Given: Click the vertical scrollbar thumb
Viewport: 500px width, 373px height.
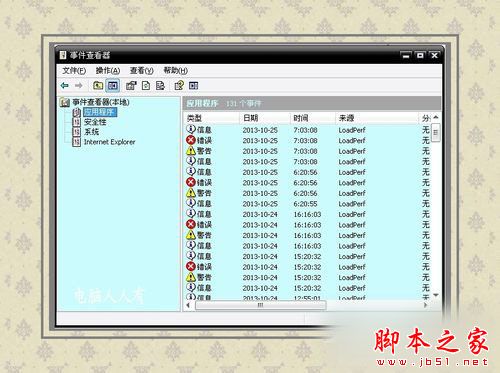Looking at the screenshot, I should pyautogui.click(x=436, y=132).
